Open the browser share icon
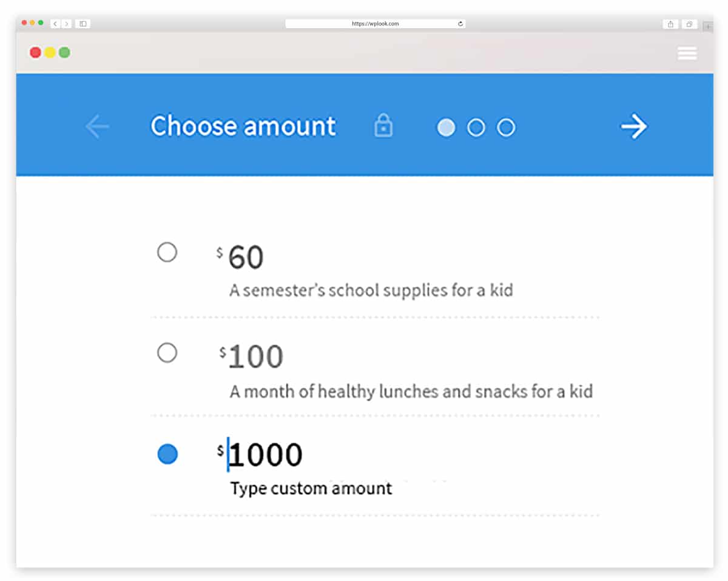 670,24
